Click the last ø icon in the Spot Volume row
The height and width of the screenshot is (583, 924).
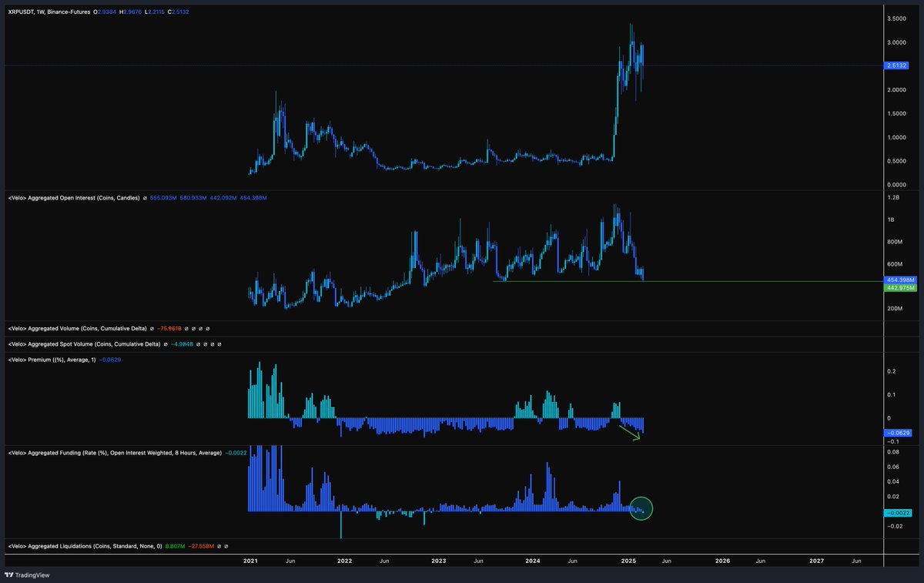(x=219, y=344)
